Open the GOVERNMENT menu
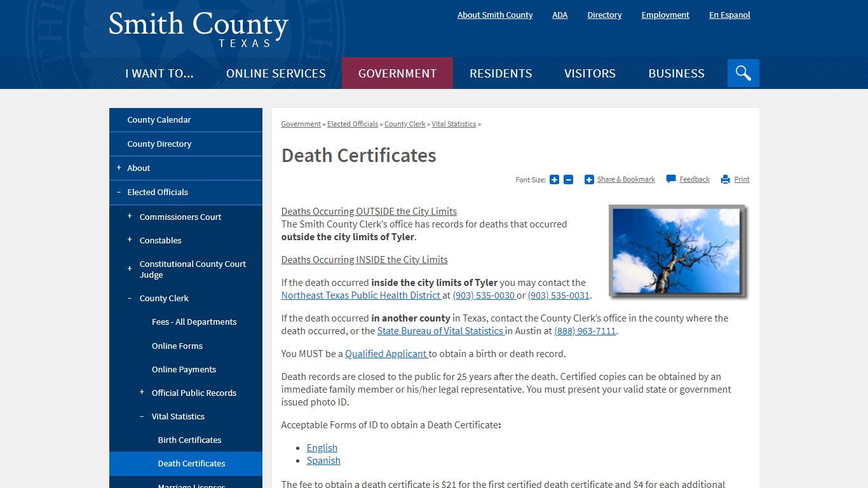868x488 pixels. tap(397, 73)
